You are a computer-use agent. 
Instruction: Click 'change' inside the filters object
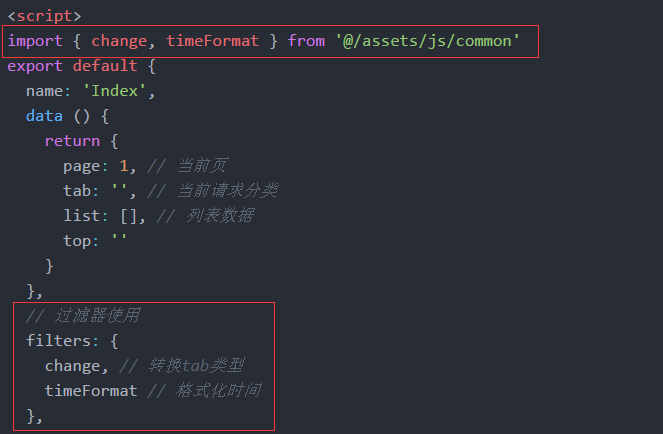tap(72, 366)
